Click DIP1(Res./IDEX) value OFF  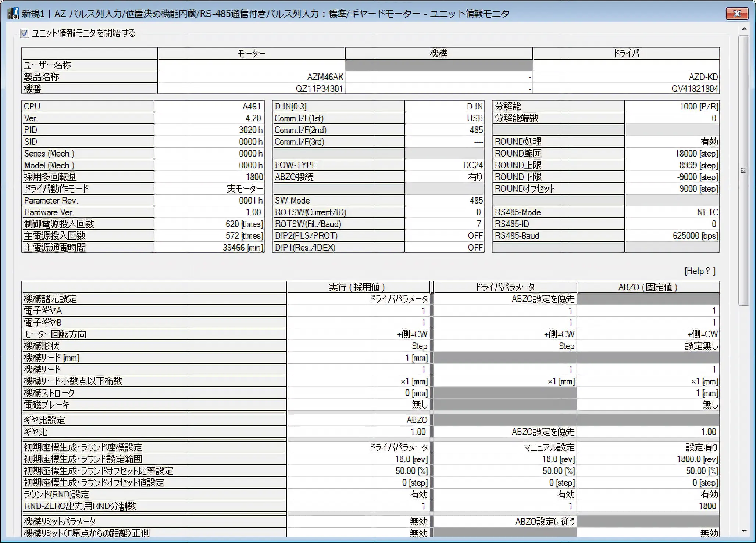(475, 247)
